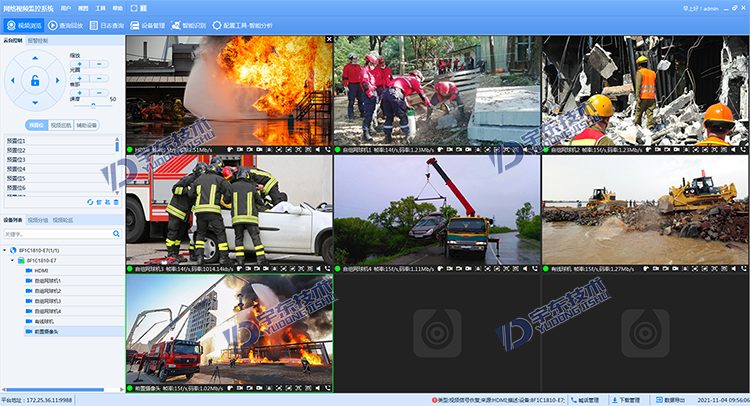The width and height of the screenshot is (750, 406).
Task: Open 设备管理 device management
Action: (148, 24)
